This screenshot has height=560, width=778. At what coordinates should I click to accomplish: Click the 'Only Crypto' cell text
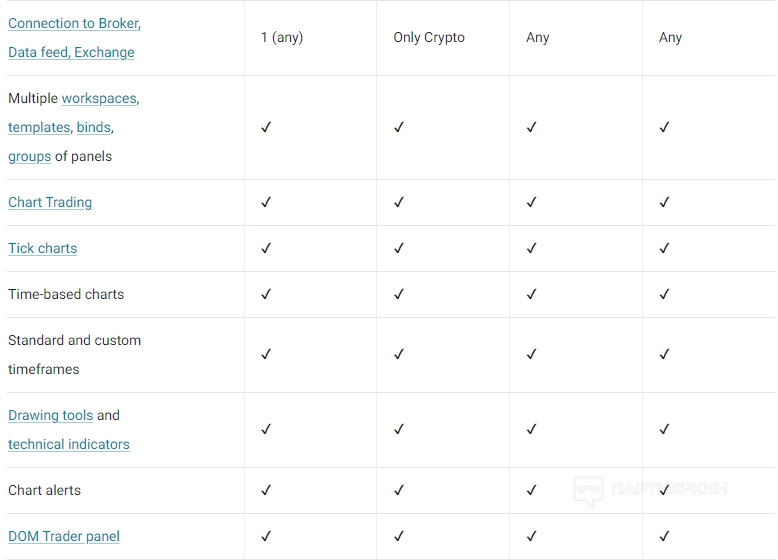pos(429,37)
